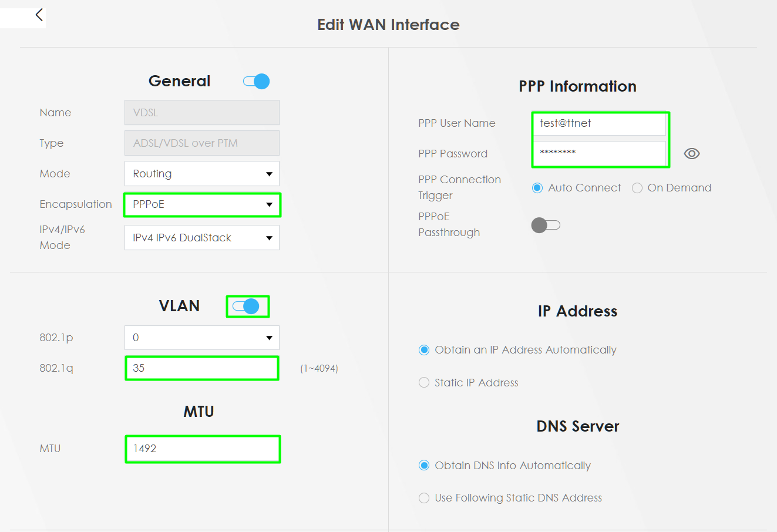777x532 pixels.
Task: Click the 802.1q VLAN ID field
Action: 202,368
